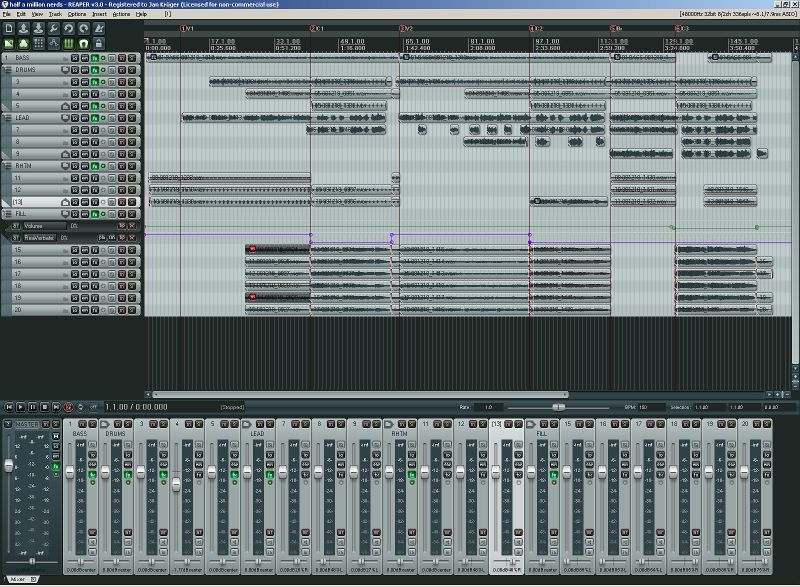
Task: Collapse the RHTM folder track
Action: point(7,166)
